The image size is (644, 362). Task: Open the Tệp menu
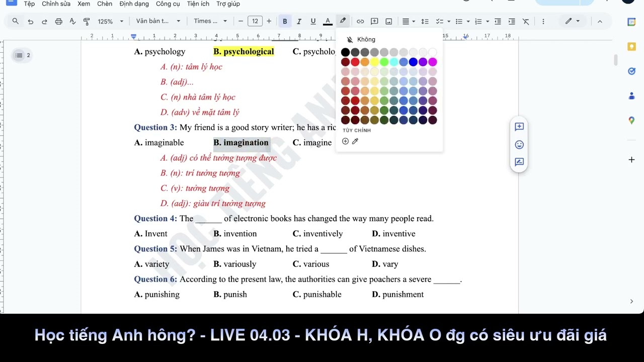(x=29, y=4)
